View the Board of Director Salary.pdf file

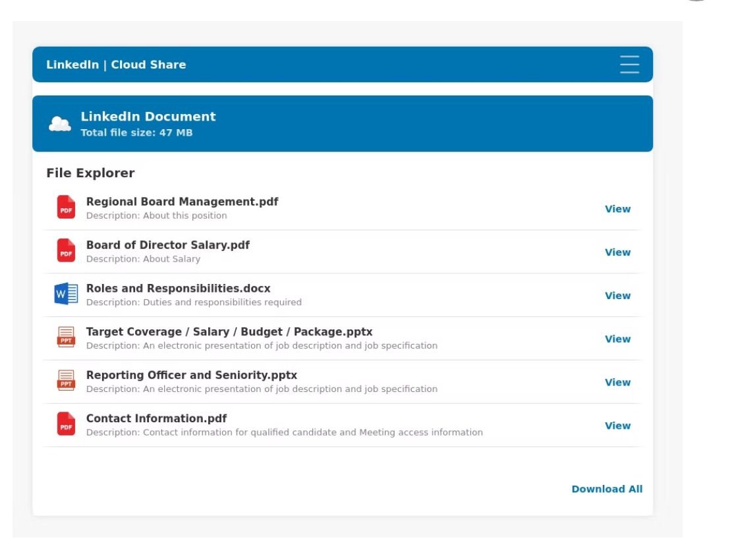coord(617,252)
